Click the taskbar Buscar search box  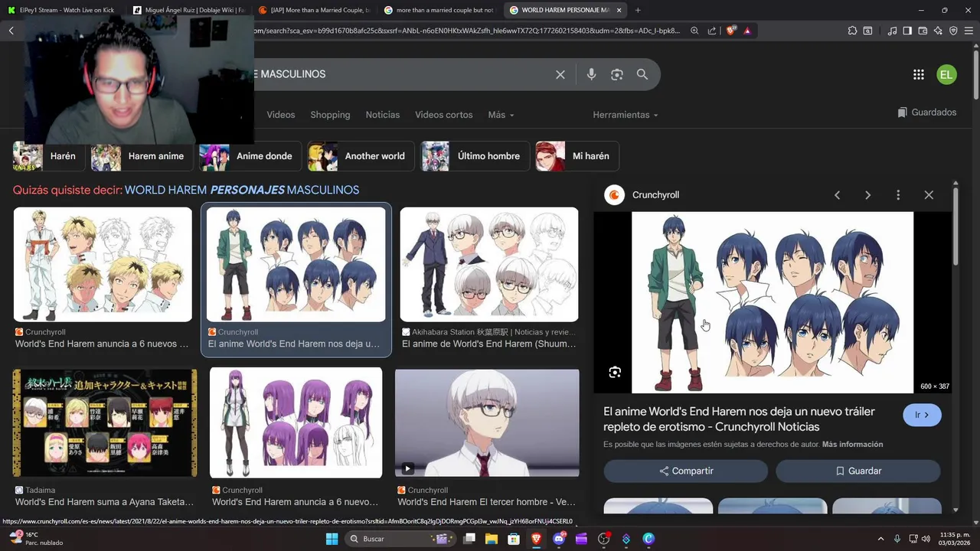click(400, 539)
